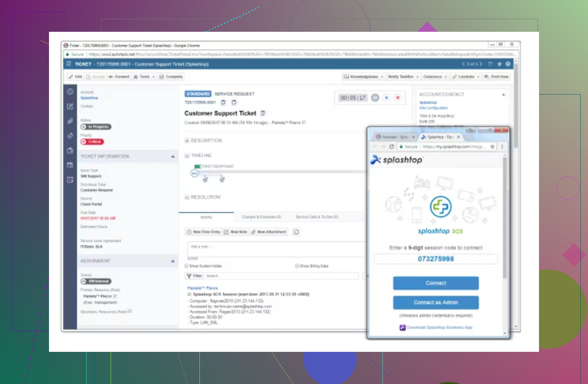Switch to the Service Calls & To-Dos tab
Image resolution: width=588 pixels, height=384 pixels.
317,217
